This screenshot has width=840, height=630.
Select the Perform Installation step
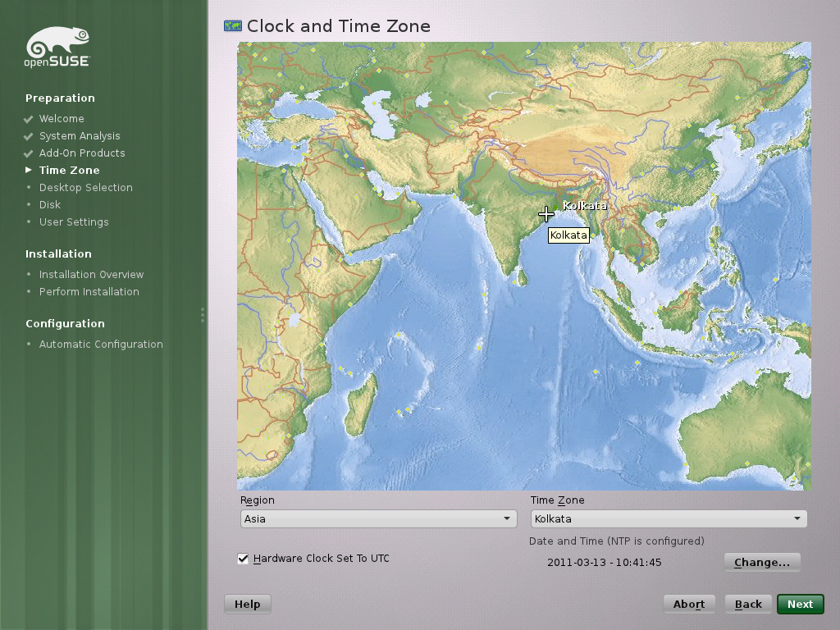(x=89, y=291)
